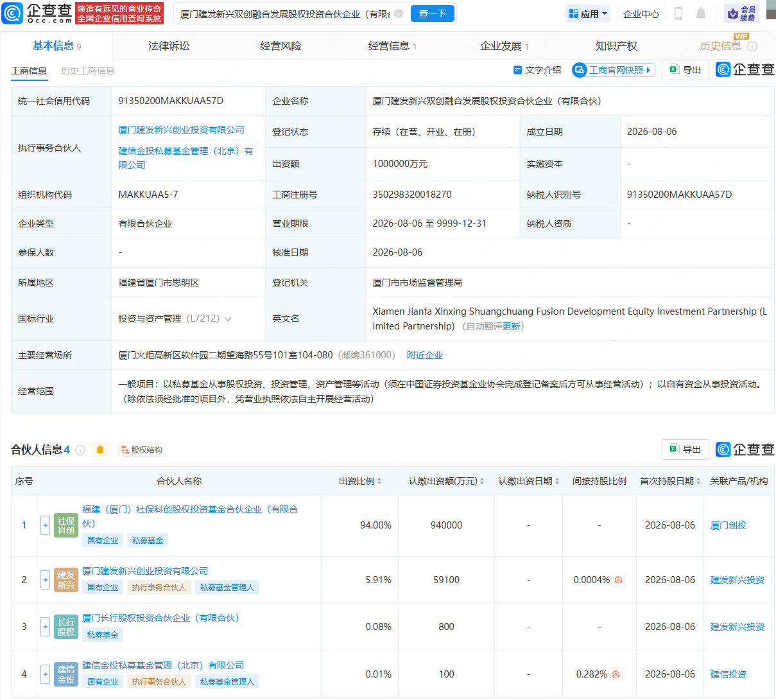The height and width of the screenshot is (700, 776).
Task: Click 私募基金管理人 tag in row 2
Action: [227, 588]
